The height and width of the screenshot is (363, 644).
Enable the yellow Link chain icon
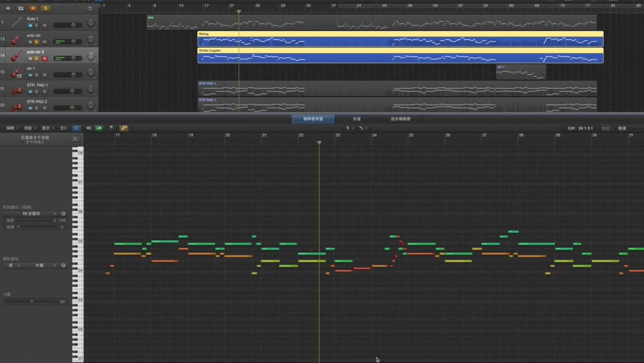coord(123,127)
